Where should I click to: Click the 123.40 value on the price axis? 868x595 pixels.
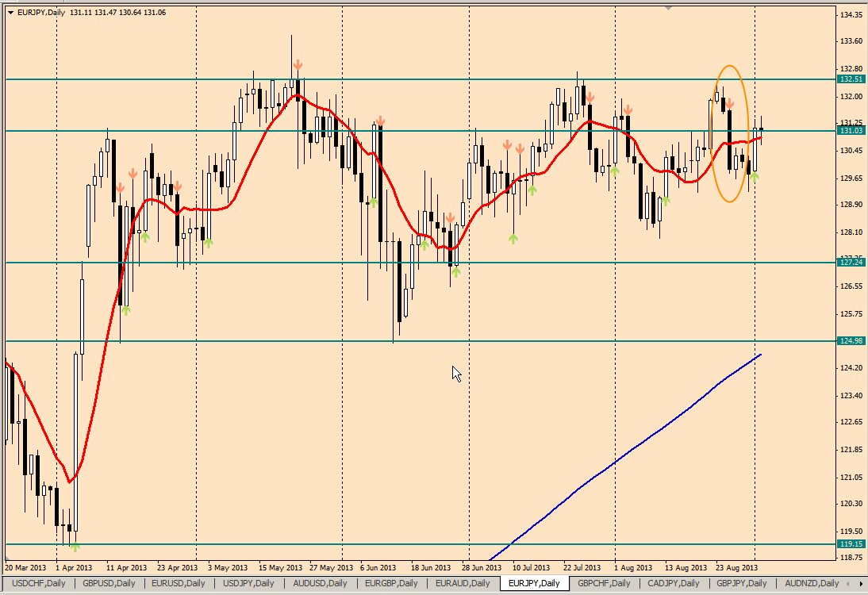(x=851, y=395)
